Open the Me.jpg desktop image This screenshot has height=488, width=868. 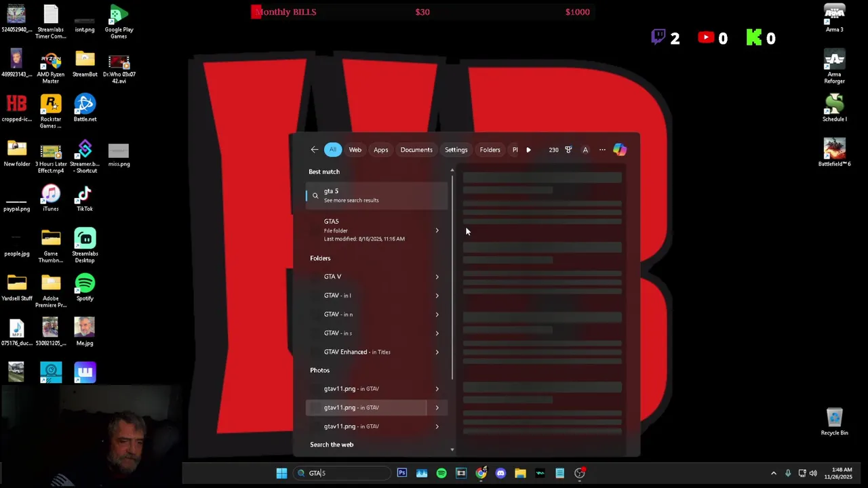[85, 332]
